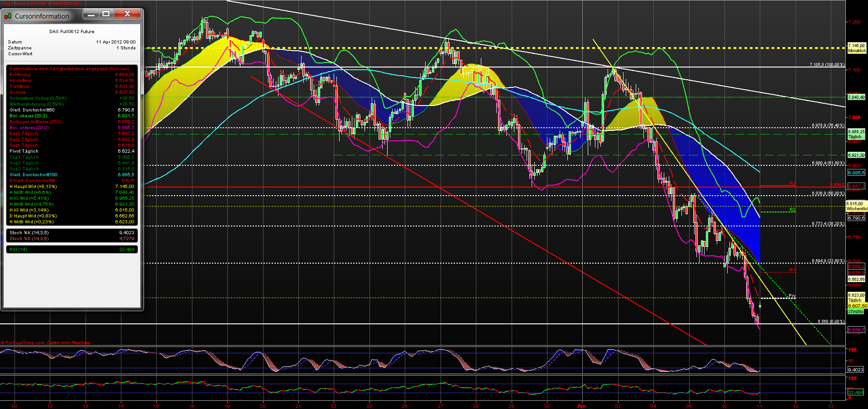868x409 pixels.
Task: Select the 'Res3 Täglich' row
Action: click(x=72, y=134)
